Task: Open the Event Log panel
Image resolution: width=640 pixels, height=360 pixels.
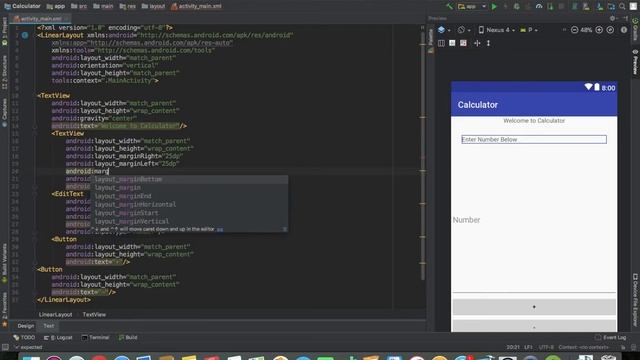Action: [611, 338]
